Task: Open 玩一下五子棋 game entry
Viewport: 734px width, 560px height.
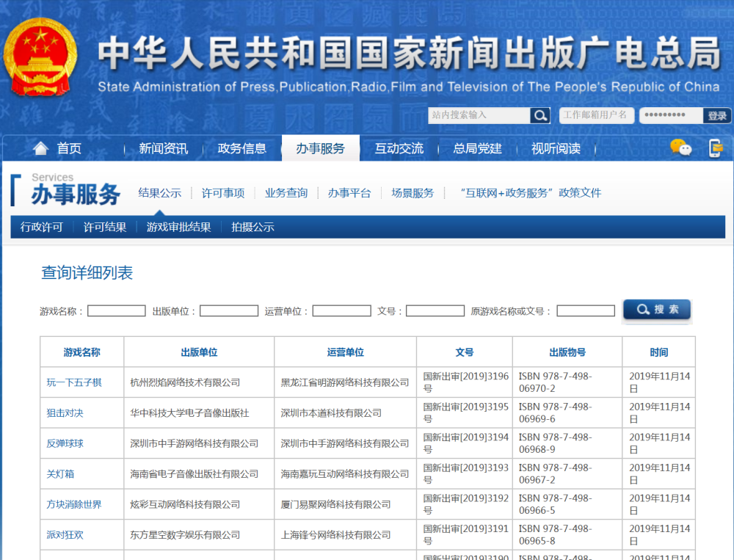Action: [x=74, y=382]
